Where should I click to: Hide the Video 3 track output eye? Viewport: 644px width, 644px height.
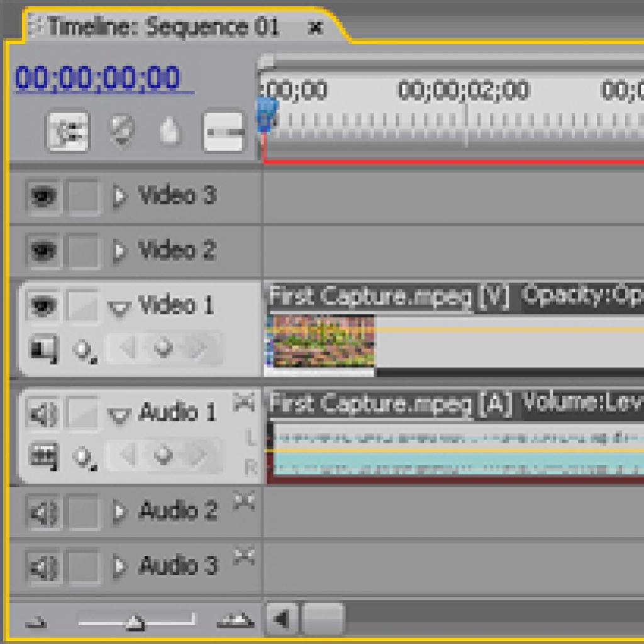43,196
